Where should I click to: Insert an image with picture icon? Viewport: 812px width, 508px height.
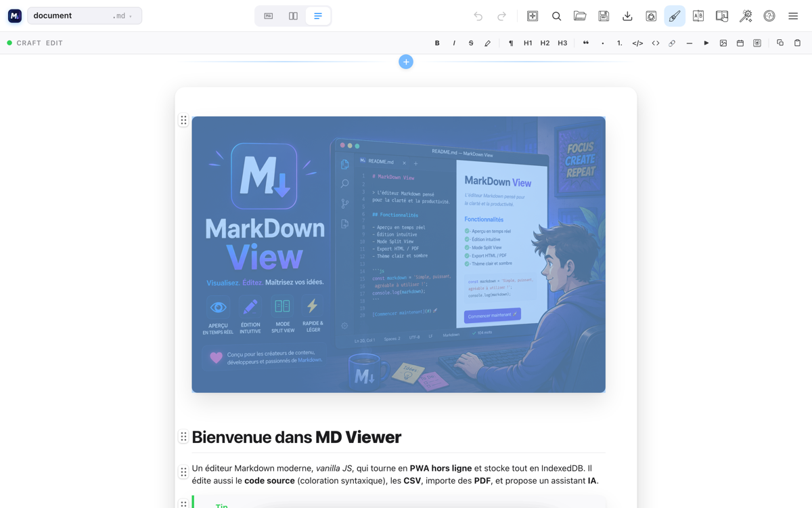click(x=723, y=43)
